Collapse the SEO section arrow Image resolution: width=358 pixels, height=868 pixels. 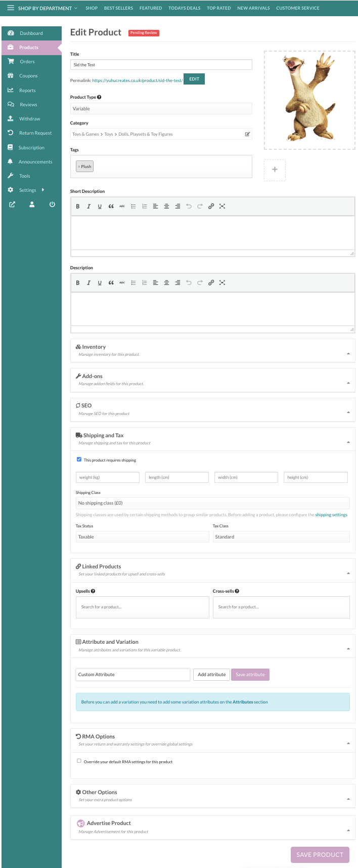tap(348, 412)
